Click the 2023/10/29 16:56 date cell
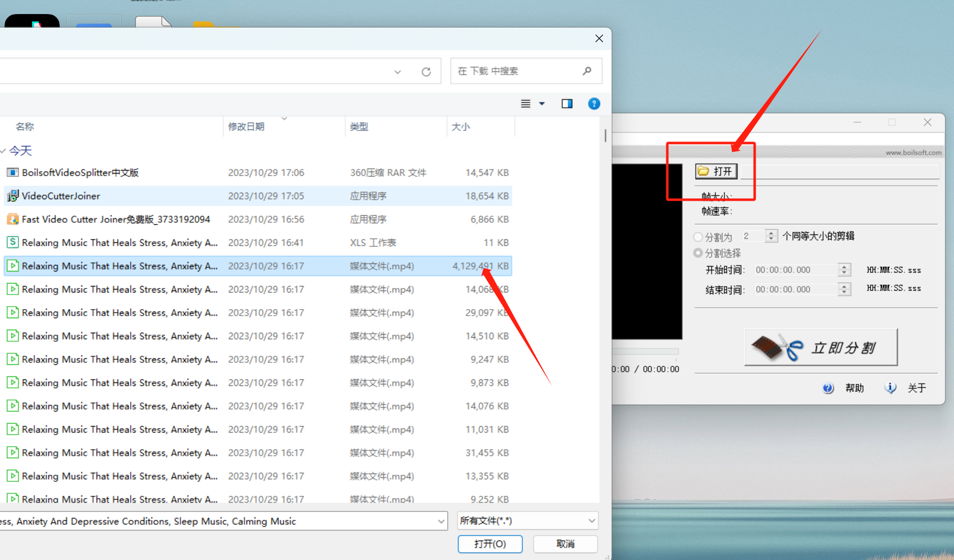 (266, 219)
